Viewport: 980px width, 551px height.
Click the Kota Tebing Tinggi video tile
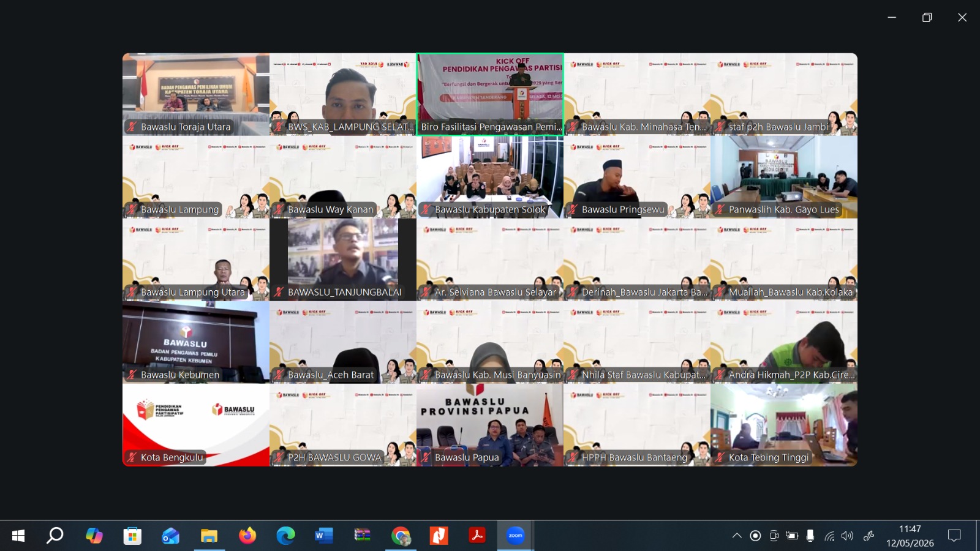click(x=784, y=425)
